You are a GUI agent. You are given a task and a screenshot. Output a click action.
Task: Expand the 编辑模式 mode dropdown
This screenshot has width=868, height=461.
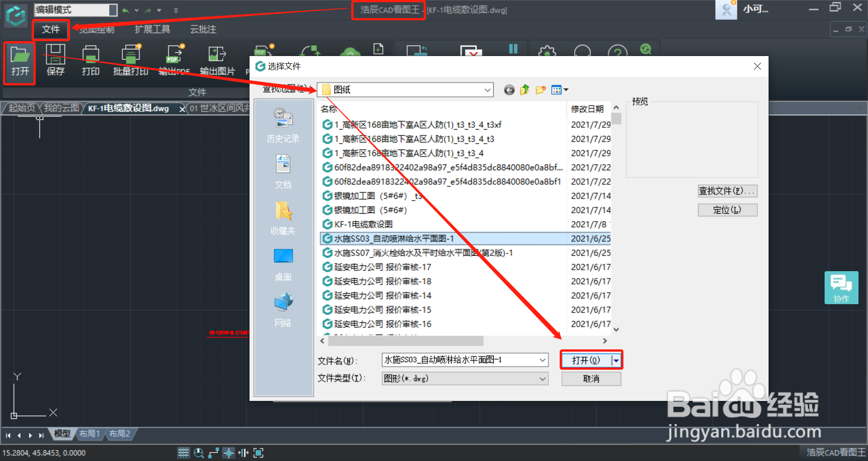click(x=113, y=9)
